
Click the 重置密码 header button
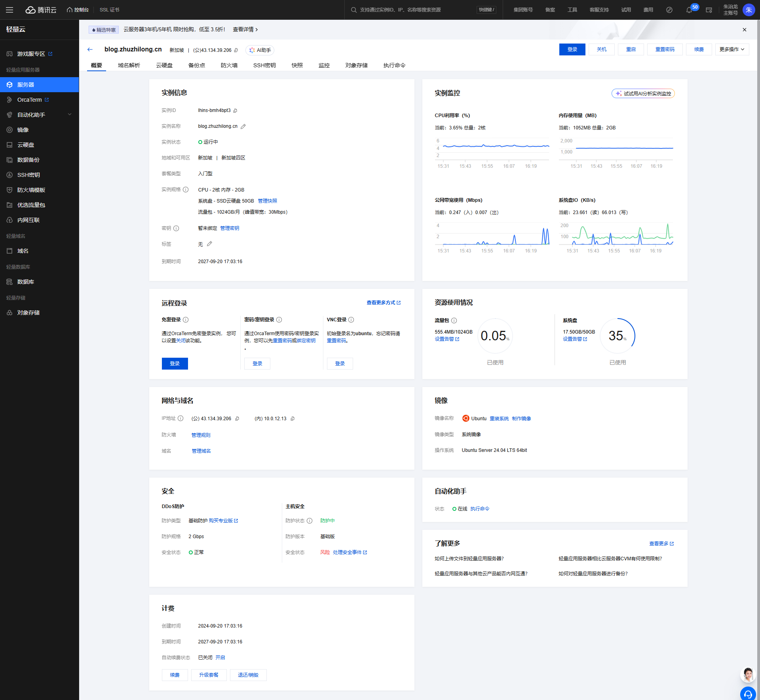click(x=665, y=49)
